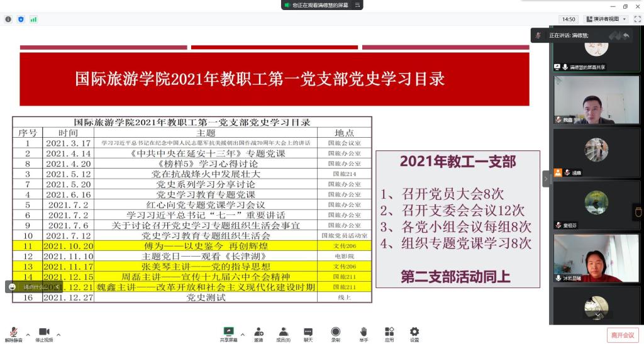Toggle camera with 停止视频 button
This screenshot has width=644, height=344.
[x=44, y=334]
